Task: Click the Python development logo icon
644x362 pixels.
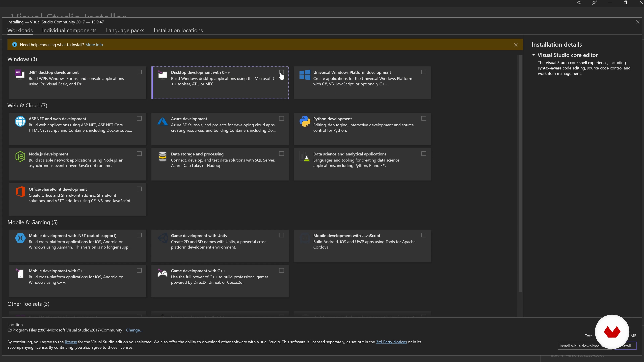Action: pyautogui.click(x=305, y=121)
